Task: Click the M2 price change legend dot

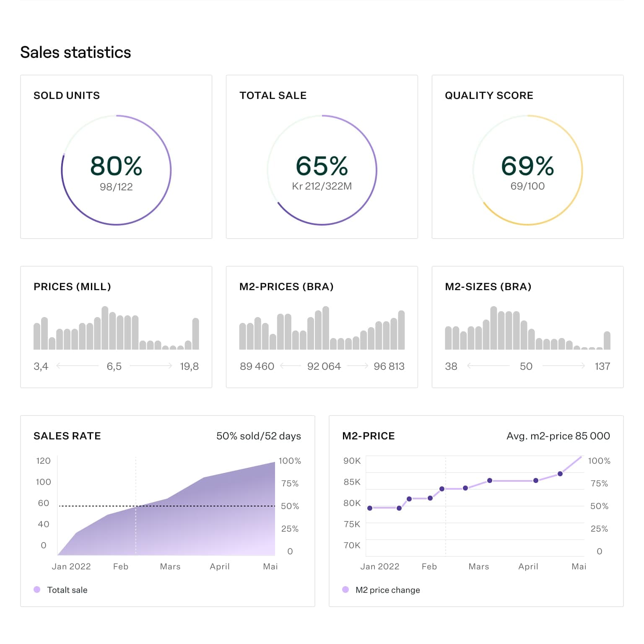Action: [x=345, y=589]
